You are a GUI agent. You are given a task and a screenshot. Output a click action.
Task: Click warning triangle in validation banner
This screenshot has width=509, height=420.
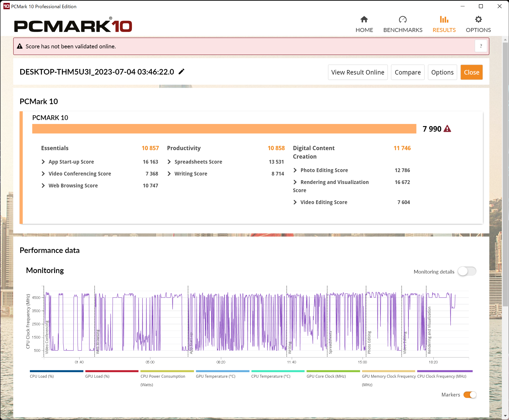click(x=20, y=46)
